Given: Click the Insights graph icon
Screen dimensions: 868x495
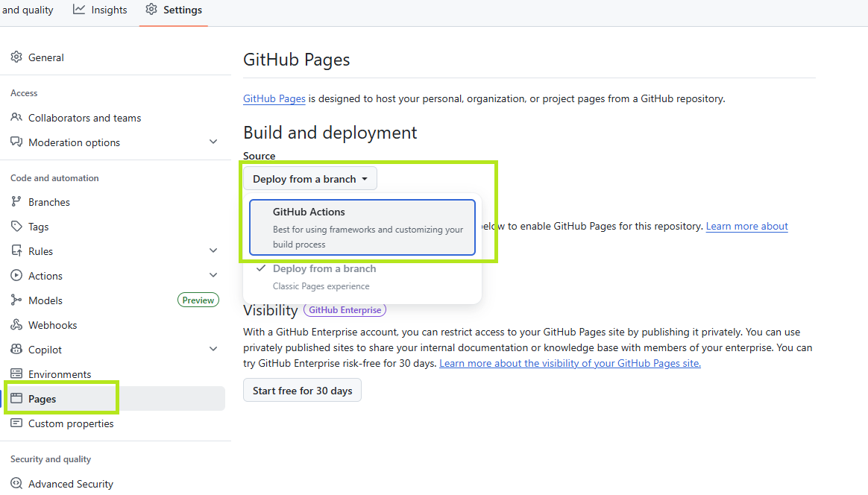Looking at the screenshot, I should pyautogui.click(x=79, y=10).
